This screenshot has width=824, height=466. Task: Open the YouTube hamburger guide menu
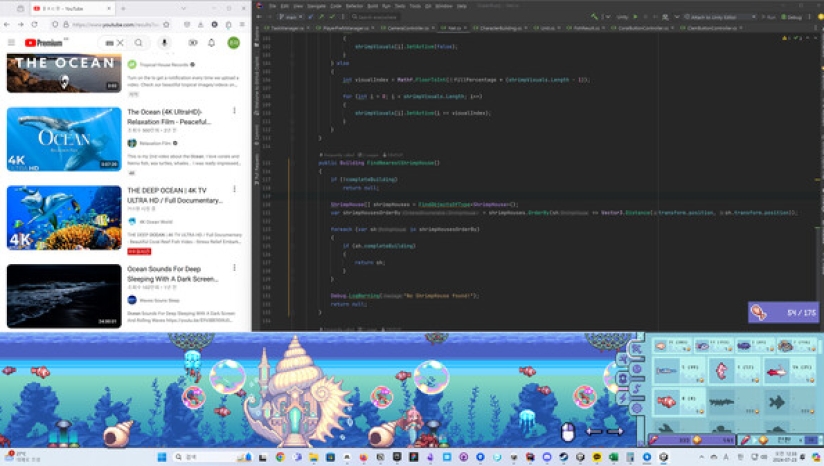tap(11, 43)
